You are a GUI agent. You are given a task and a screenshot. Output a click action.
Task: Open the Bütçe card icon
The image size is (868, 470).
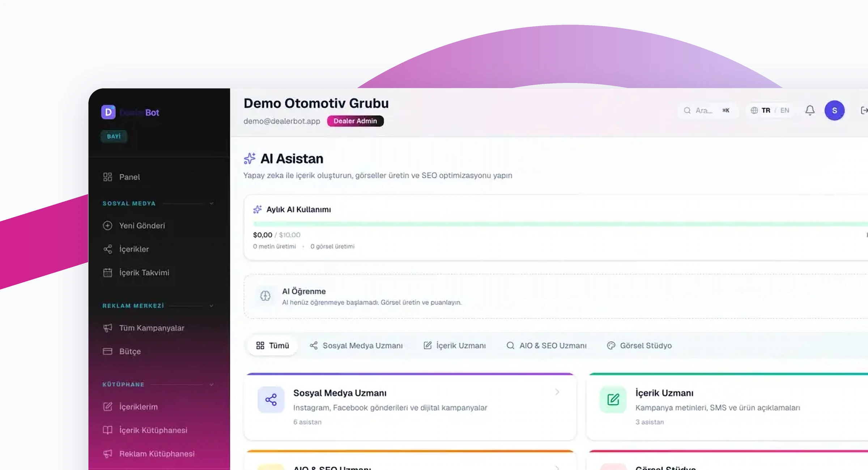pyautogui.click(x=107, y=351)
